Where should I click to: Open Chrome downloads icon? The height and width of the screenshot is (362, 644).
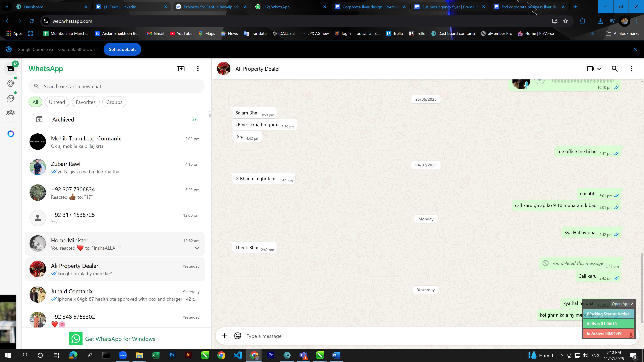coord(600,21)
